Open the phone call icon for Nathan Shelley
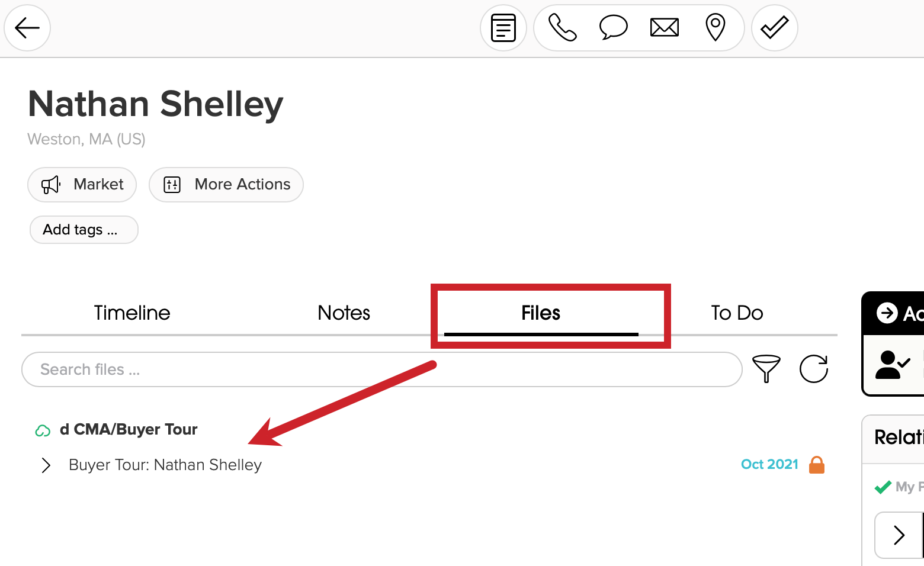The image size is (924, 566). click(x=561, y=27)
